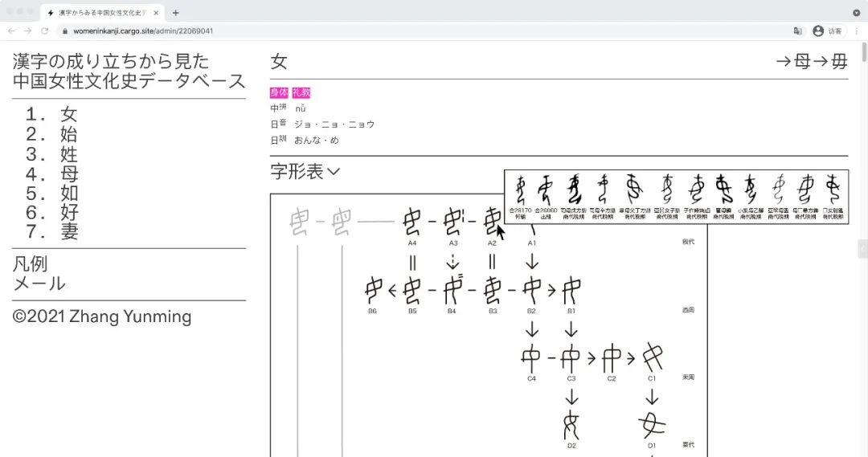Open the browser three-dot menu
Viewport: 868px width, 457px height.
point(857,31)
